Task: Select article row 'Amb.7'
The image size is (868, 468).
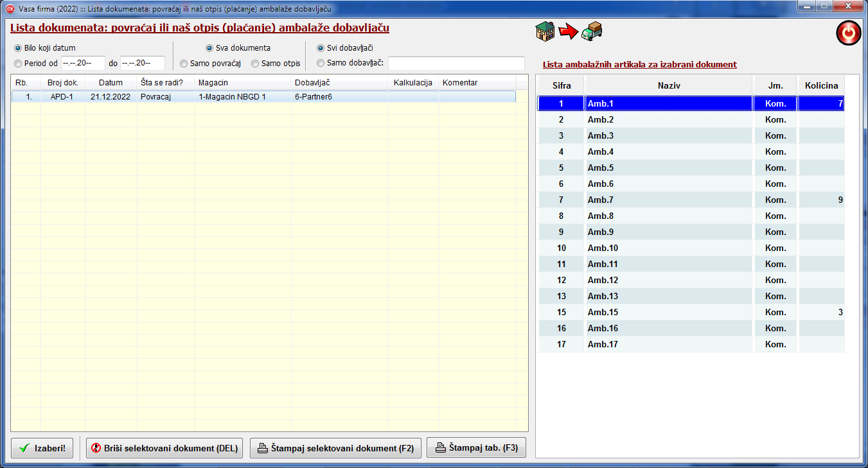Action: pos(691,200)
